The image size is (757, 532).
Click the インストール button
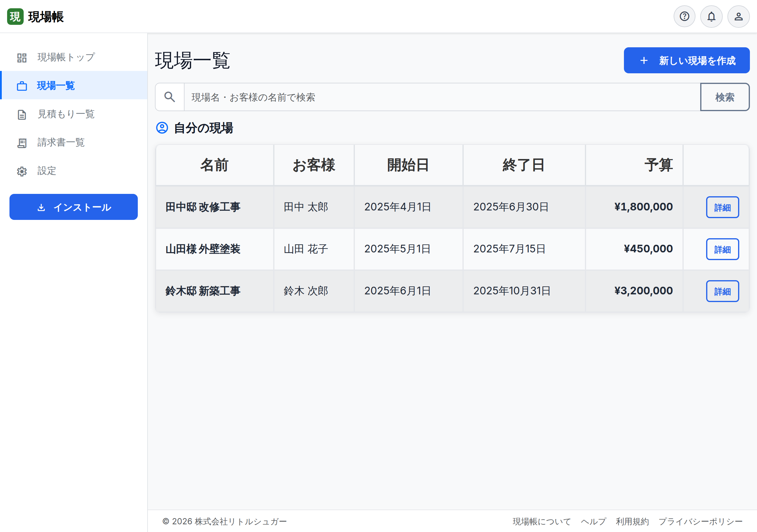click(74, 207)
